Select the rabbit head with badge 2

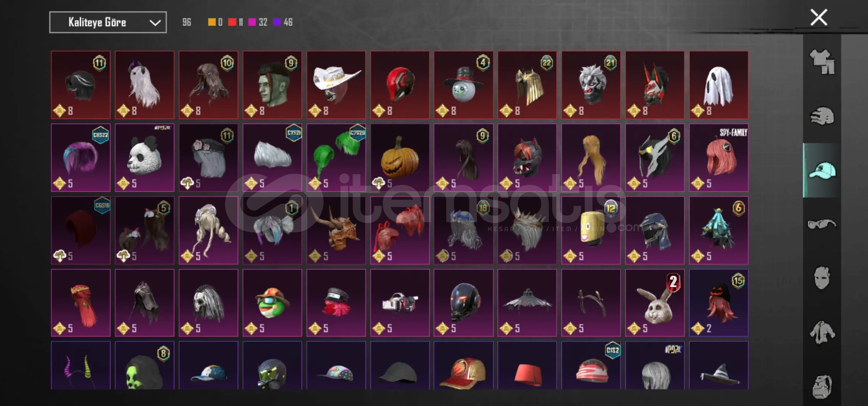655,303
